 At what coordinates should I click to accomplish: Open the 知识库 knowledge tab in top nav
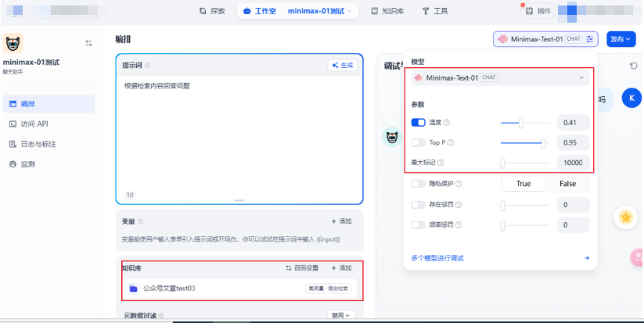pos(387,11)
